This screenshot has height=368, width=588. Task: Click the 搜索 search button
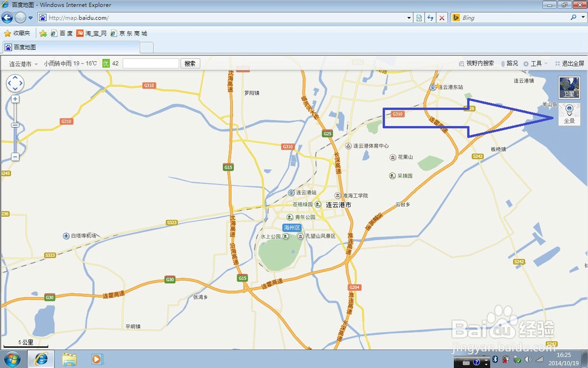coord(190,64)
